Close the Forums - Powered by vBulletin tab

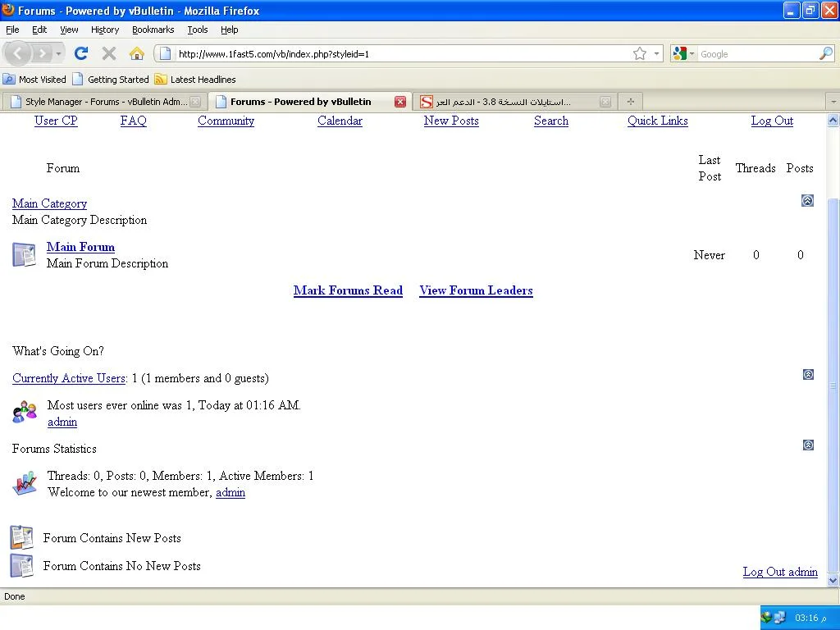click(399, 102)
